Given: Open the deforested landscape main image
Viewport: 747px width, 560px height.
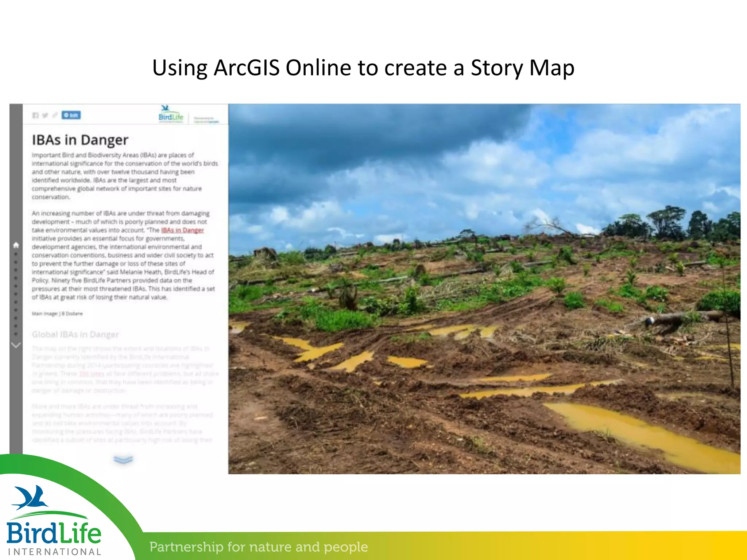Looking at the screenshot, I should [x=484, y=289].
